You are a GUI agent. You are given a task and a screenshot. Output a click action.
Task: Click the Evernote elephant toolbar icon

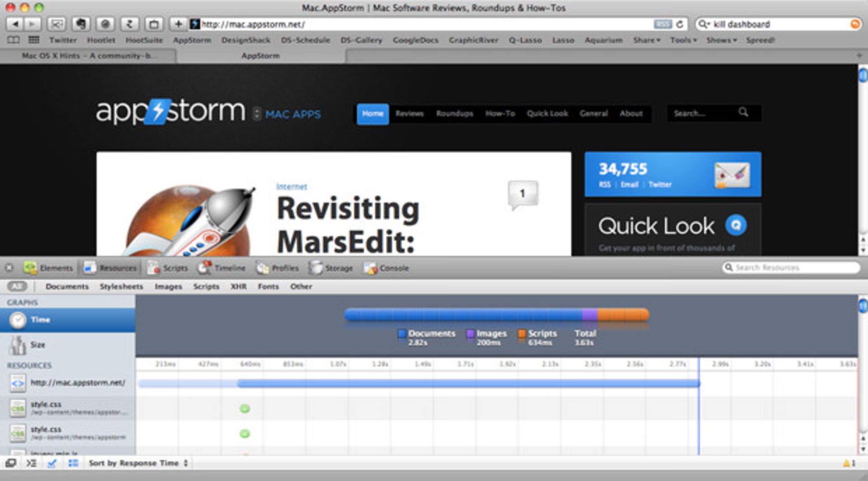81,24
